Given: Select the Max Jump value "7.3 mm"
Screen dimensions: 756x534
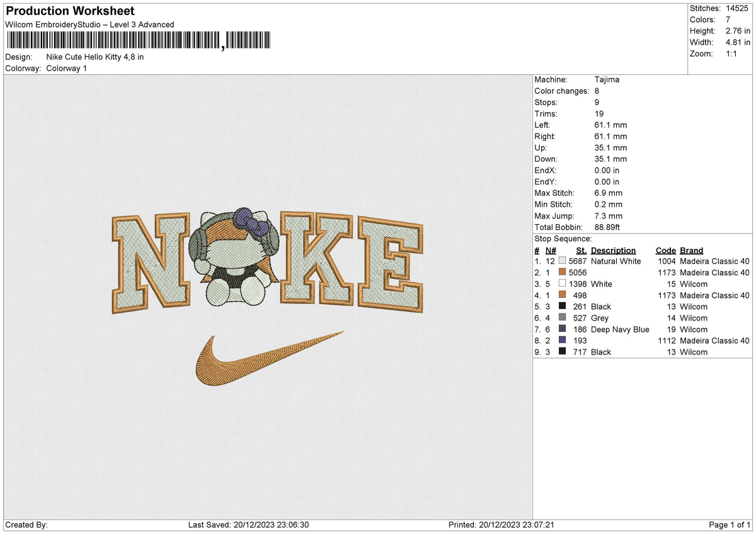Looking at the screenshot, I should click(609, 216).
